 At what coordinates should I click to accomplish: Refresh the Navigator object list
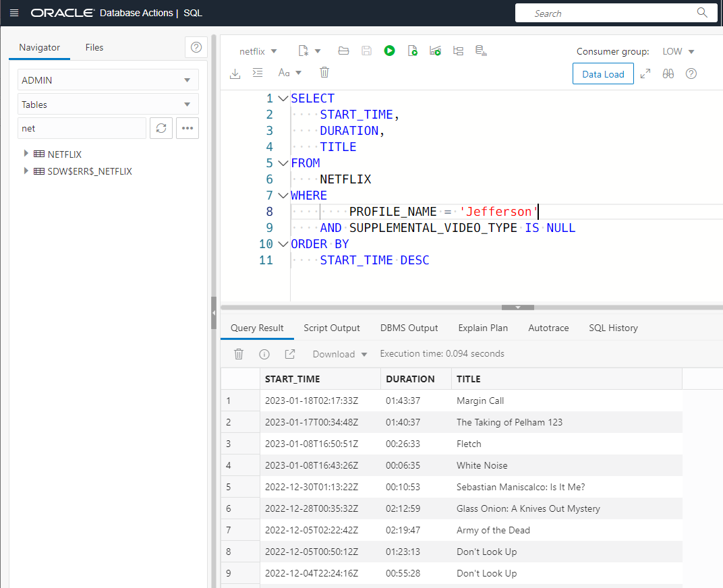pos(161,128)
